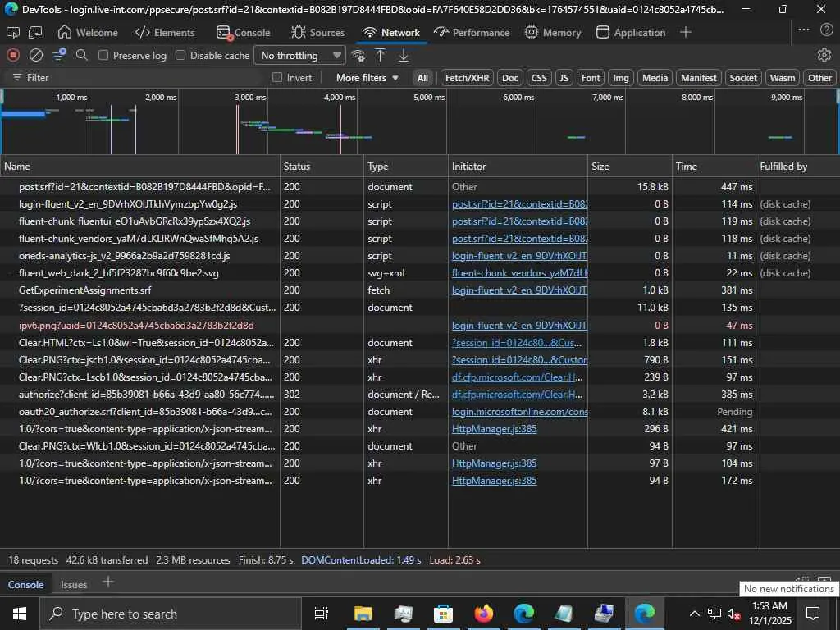840x630 pixels.
Task: Toggle the filter bar icon
Action: (x=59, y=55)
